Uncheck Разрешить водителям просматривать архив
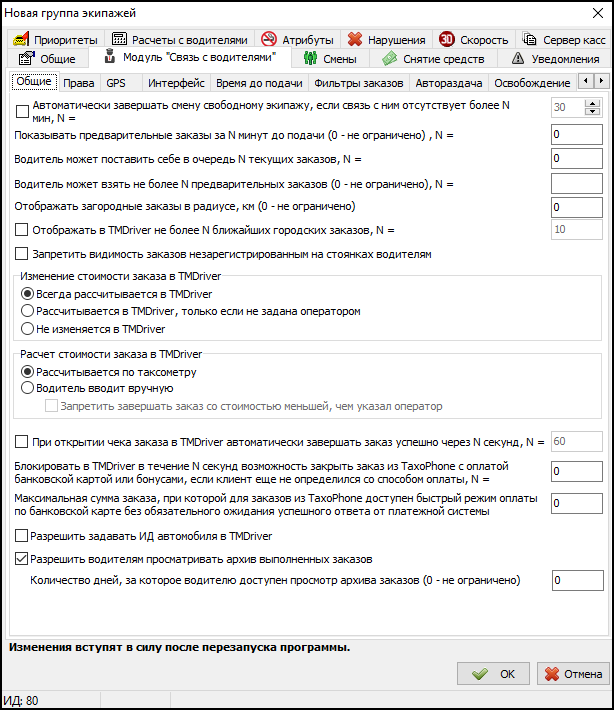 (x=21, y=559)
